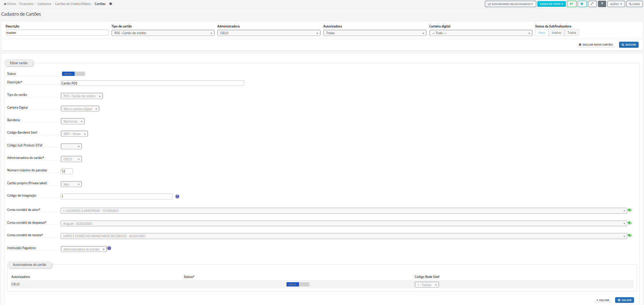Mark page as favorite with star icon
The width and height of the screenshot is (644, 305).
(x=111, y=4)
